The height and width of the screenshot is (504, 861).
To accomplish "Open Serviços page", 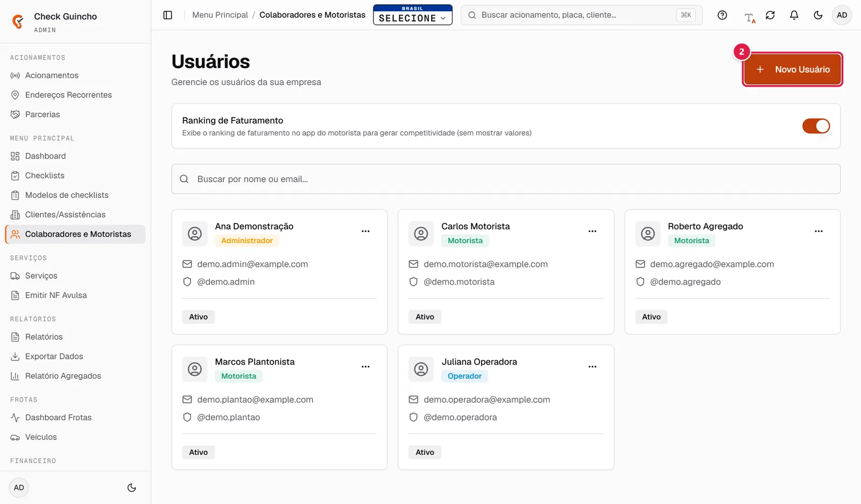I will coord(75,276).
